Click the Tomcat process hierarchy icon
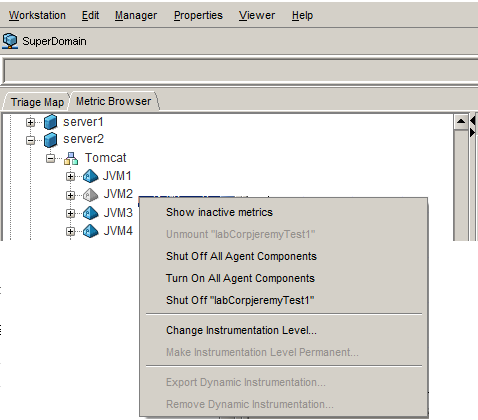The height and width of the screenshot is (420, 478). click(x=71, y=158)
